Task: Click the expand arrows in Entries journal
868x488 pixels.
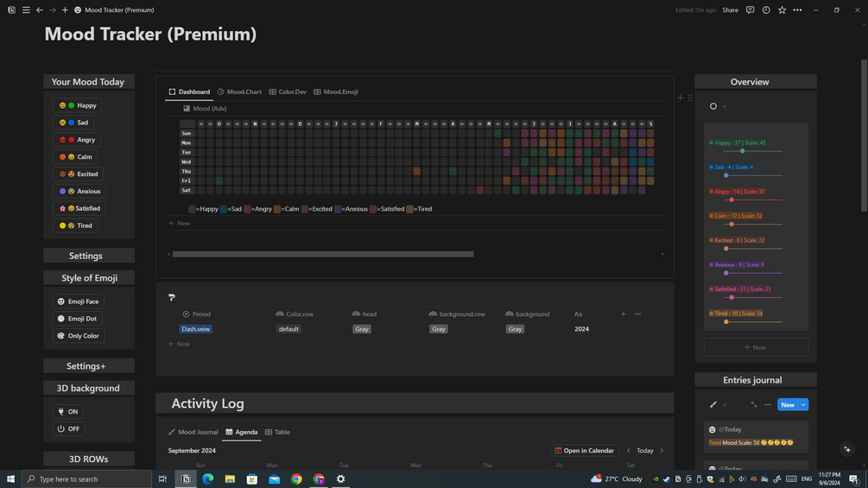Action: (x=753, y=404)
